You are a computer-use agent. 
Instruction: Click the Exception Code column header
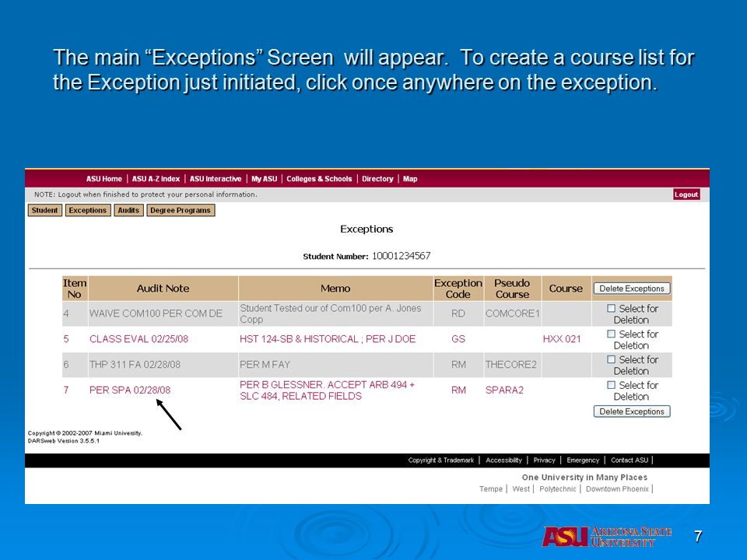point(458,288)
